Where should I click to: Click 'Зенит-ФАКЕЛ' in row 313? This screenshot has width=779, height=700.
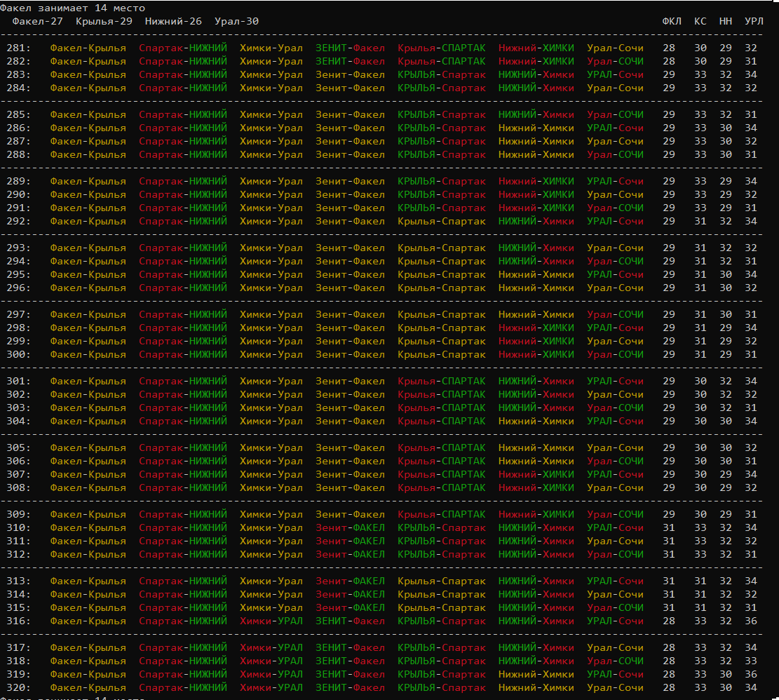351,581
